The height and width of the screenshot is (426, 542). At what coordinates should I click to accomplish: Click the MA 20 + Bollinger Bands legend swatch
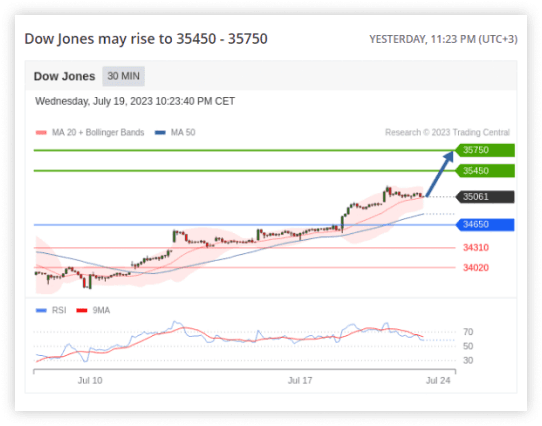[41, 132]
